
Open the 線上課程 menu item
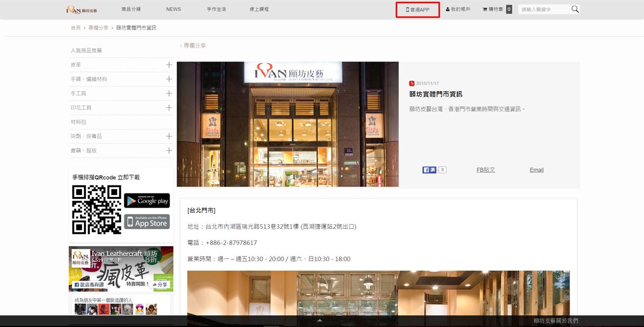[x=259, y=10]
